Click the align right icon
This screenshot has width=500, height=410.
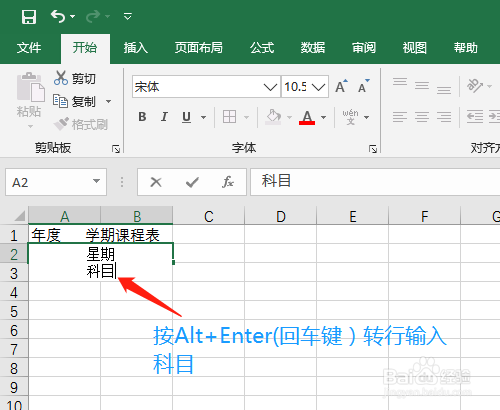point(444,117)
